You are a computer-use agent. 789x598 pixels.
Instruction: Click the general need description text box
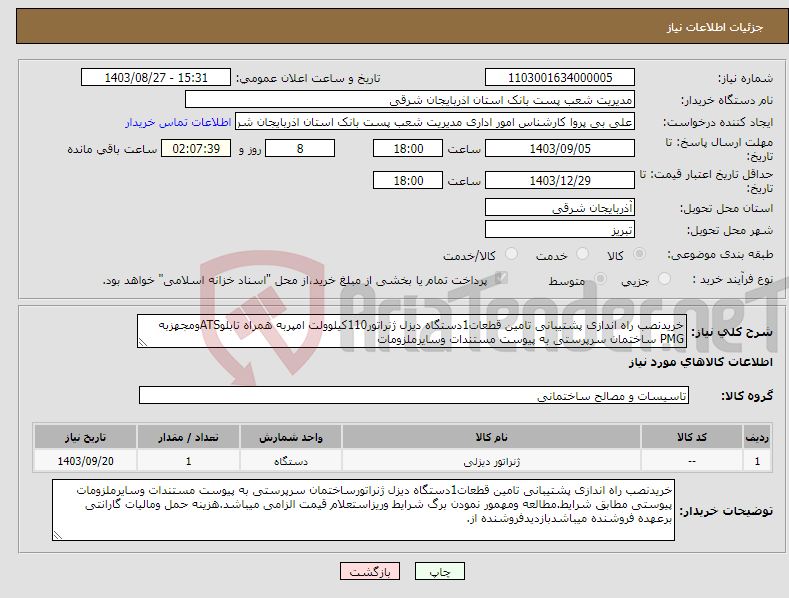tap(412, 332)
